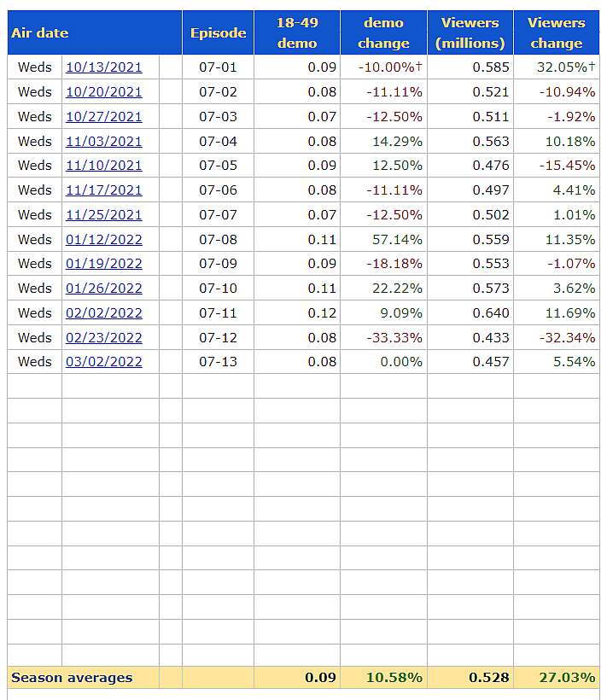Select the 18-49 demo column header

tap(297, 33)
